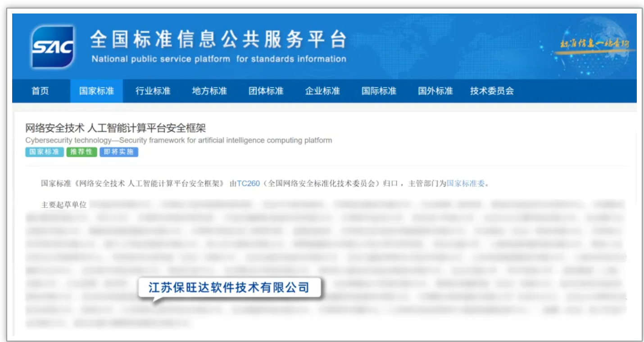Go to the 首页 home menu item
Image resolution: width=644 pixels, height=342 pixels.
click(x=40, y=91)
